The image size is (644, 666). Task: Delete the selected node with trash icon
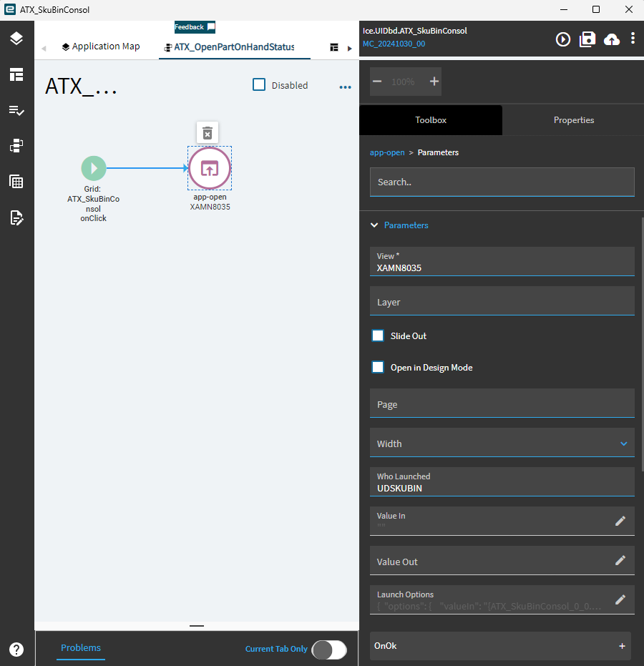coord(208,133)
